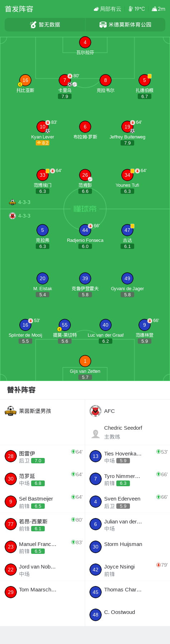
Task: Open Kyan Lever number 10 player icon
Action: [x=43, y=127]
